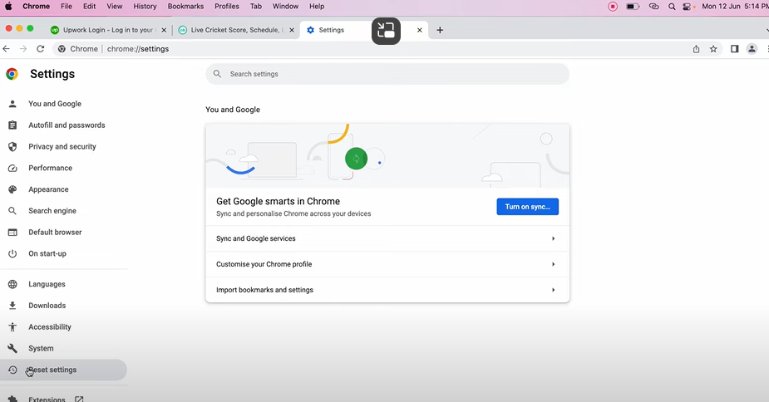Select the Appearance palette icon
The width and height of the screenshot is (769, 402).
click(13, 189)
